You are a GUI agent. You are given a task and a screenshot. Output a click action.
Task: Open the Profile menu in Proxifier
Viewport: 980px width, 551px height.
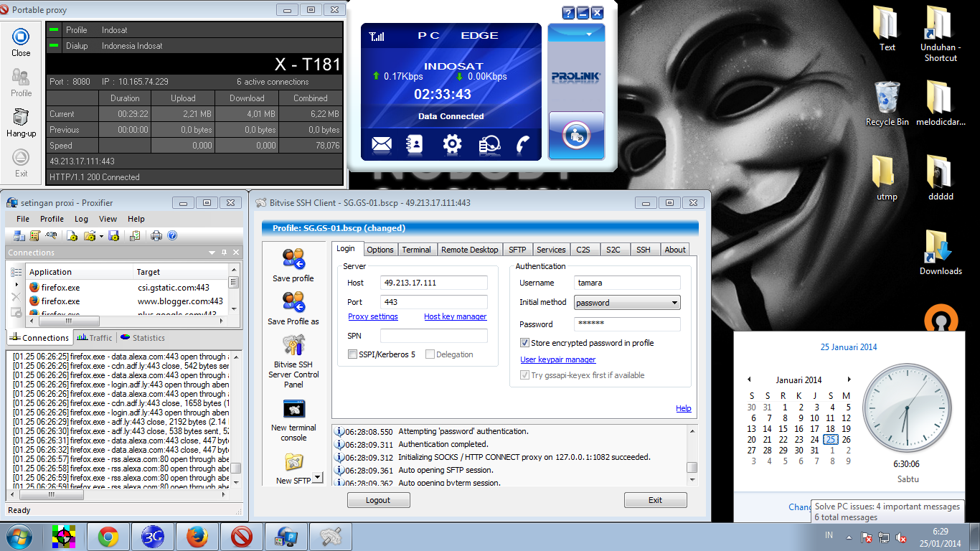[52, 219]
